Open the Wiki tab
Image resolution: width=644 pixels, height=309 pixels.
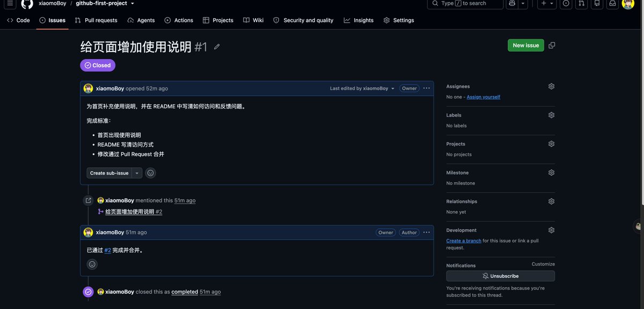pyautogui.click(x=253, y=20)
